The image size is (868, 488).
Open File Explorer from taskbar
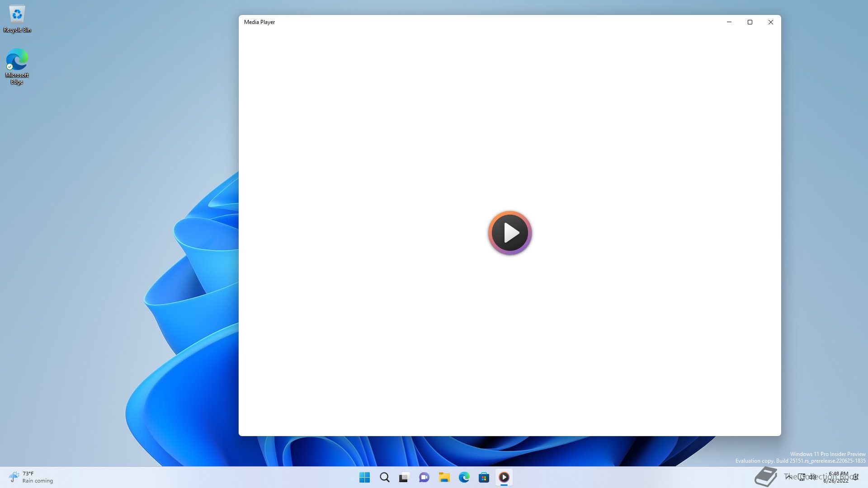pyautogui.click(x=444, y=477)
